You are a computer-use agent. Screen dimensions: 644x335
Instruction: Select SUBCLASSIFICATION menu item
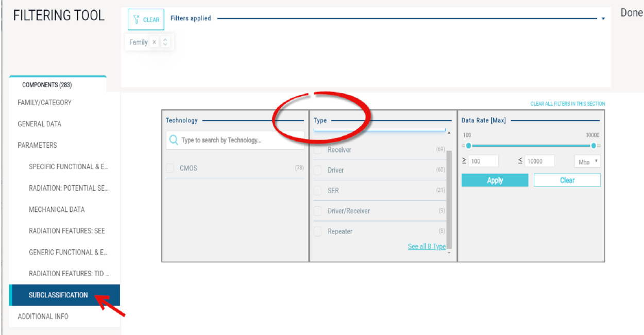64,295
